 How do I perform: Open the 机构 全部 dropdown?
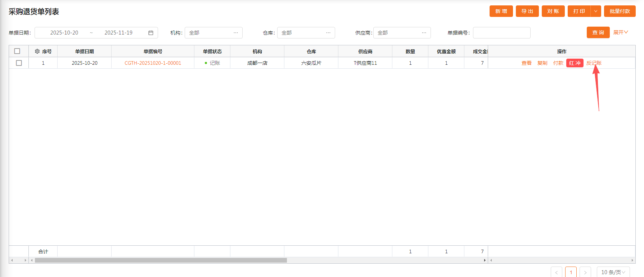coord(213,33)
